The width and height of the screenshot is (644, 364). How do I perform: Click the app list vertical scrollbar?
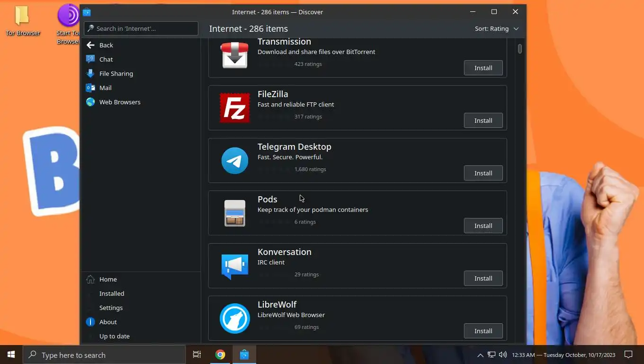click(x=519, y=49)
